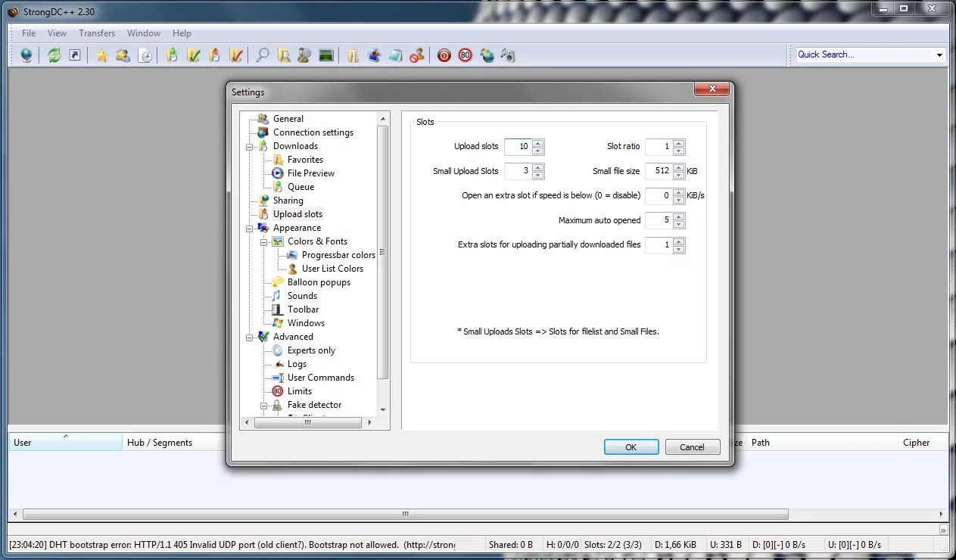Image resolution: width=956 pixels, height=560 pixels.
Task: Click the Quick Search input box
Action: [x=864, y=54]
